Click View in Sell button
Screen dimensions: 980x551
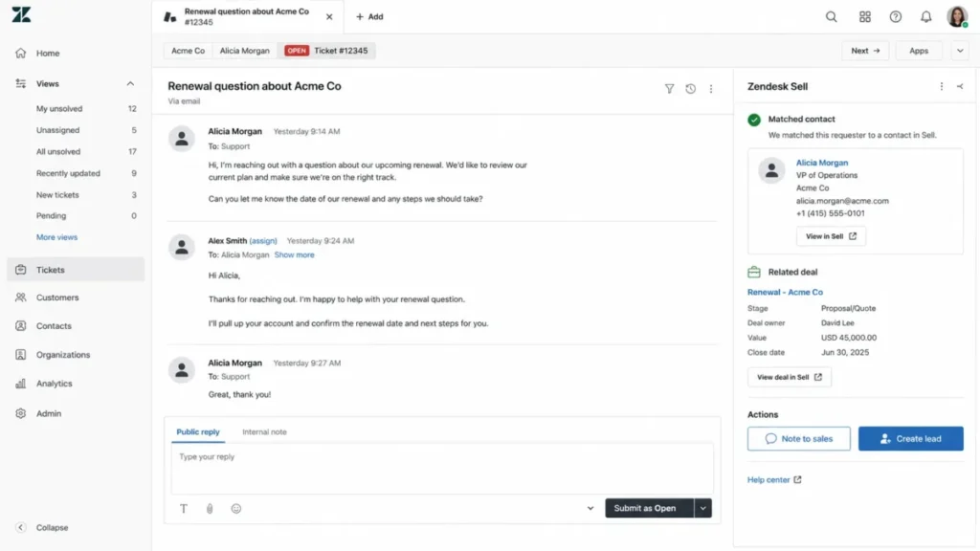pyautogui.click(x=831, y=237)
